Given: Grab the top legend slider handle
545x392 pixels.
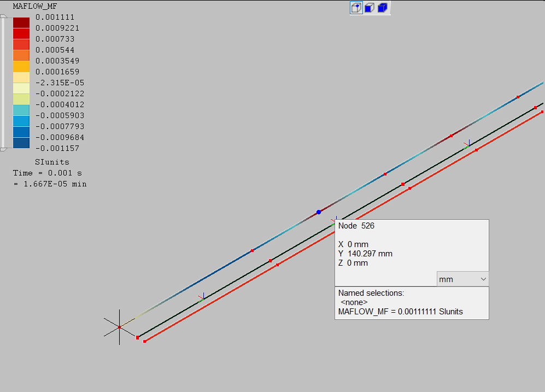Looking at the screenshot, I should click(x=3, y=16).
